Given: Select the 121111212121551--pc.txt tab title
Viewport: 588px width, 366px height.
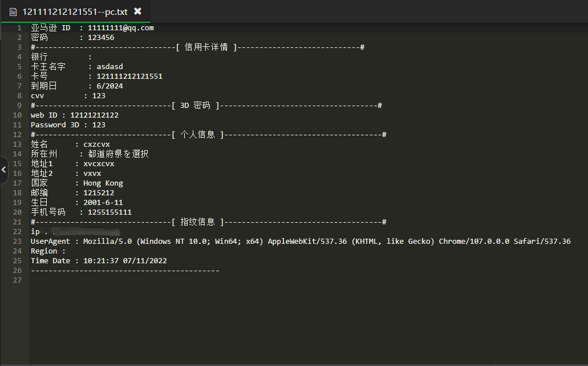Looking at the screenshot, I should 75,11.
